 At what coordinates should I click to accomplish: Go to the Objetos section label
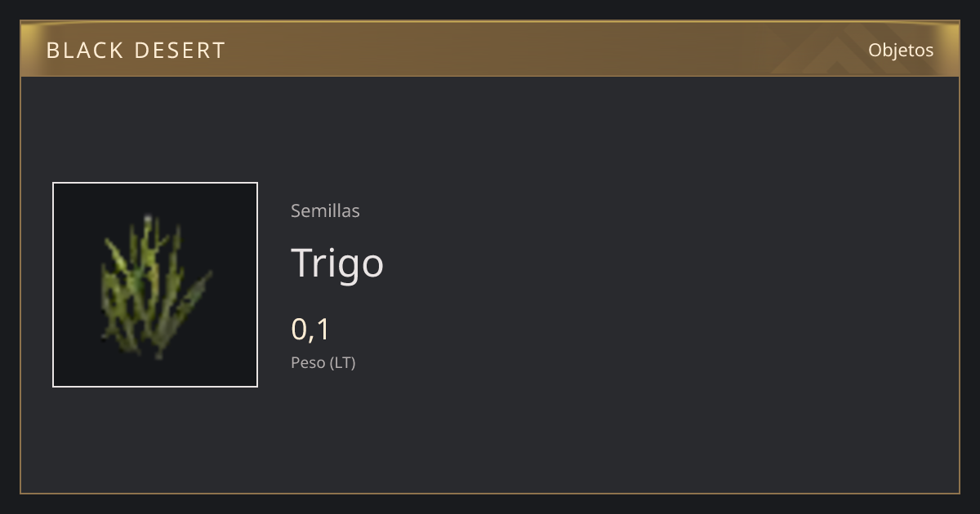[x=901, y=50]
